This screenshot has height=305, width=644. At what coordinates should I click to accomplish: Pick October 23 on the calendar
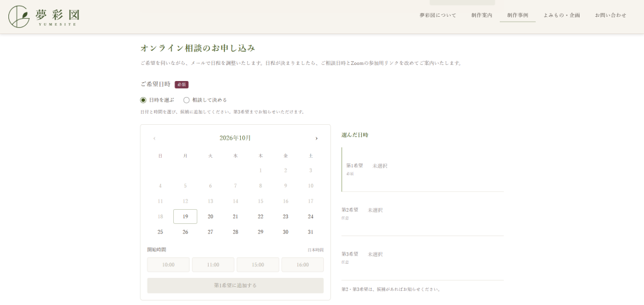285,216
